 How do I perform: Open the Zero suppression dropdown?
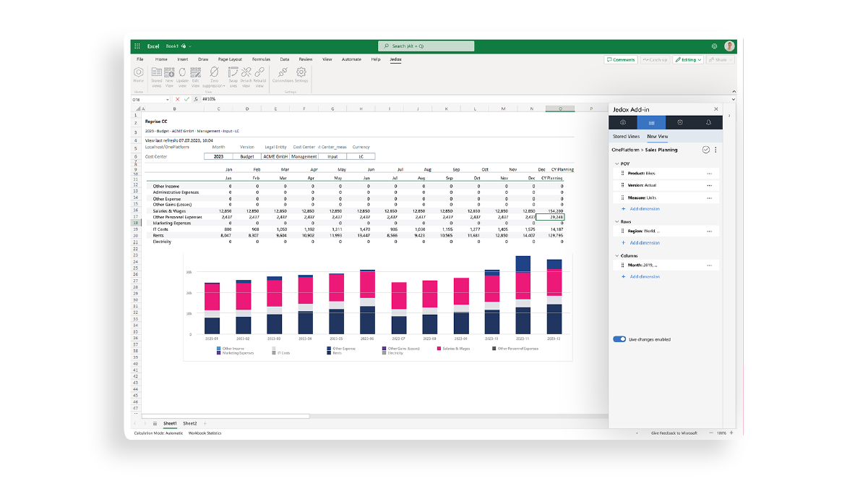pos(214,73)
